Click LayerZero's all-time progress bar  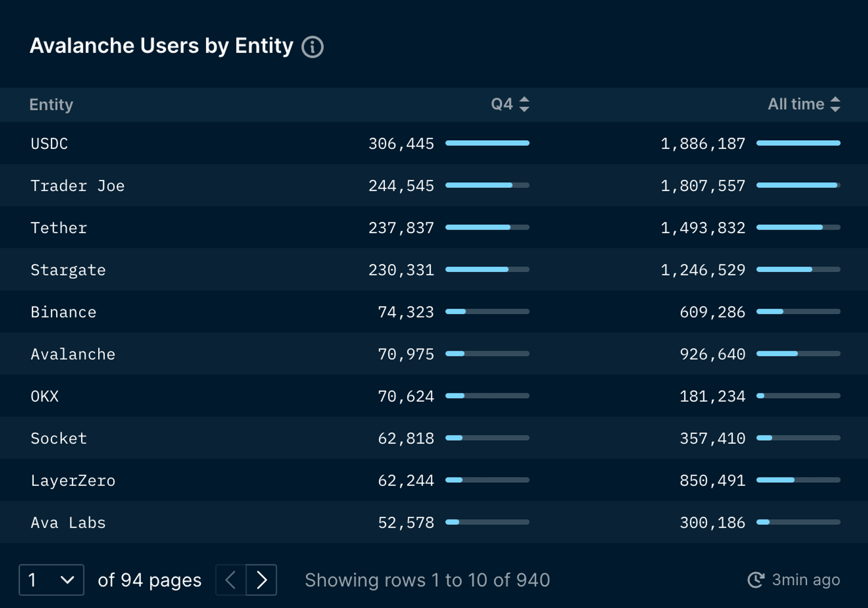click(799, 480)
